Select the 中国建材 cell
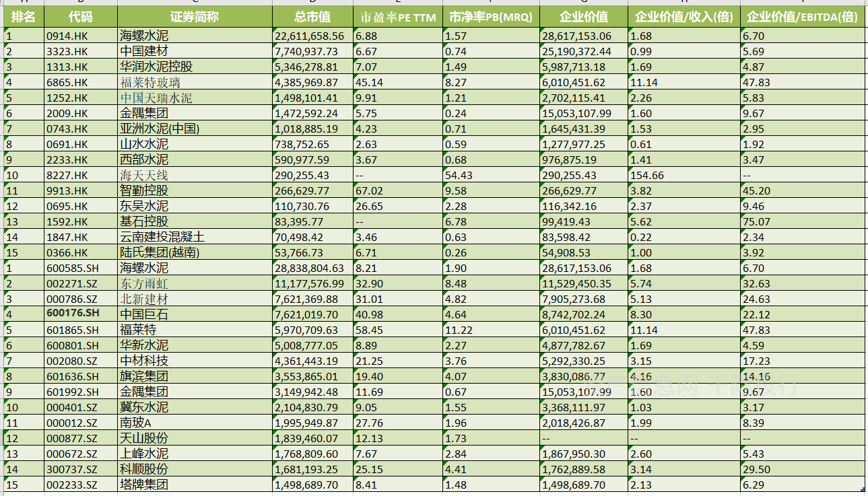Viewport: 868px width, 496px height. [x=195, y=52]
